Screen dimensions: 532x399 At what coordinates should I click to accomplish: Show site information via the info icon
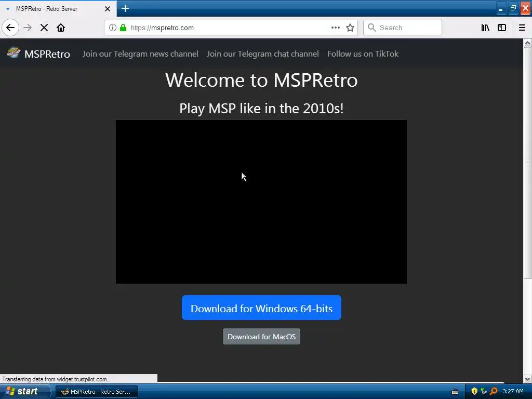(x=113, y=28)
